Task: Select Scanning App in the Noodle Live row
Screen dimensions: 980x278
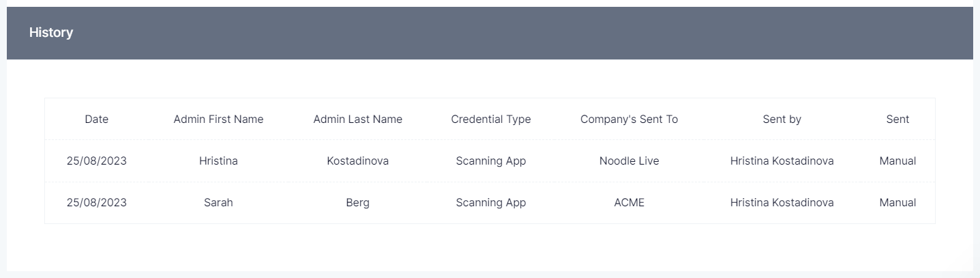Action: pyautogui.click(x=490, y=161)
